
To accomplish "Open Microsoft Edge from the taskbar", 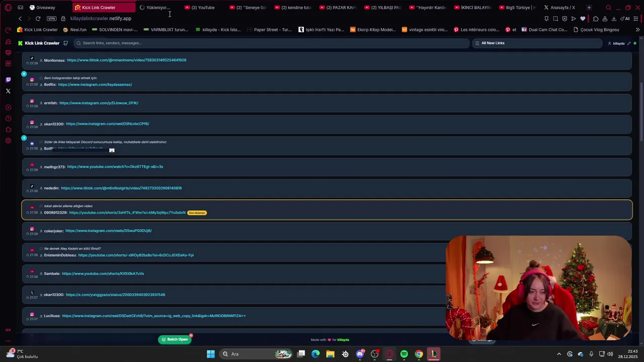I will point(315,354).
